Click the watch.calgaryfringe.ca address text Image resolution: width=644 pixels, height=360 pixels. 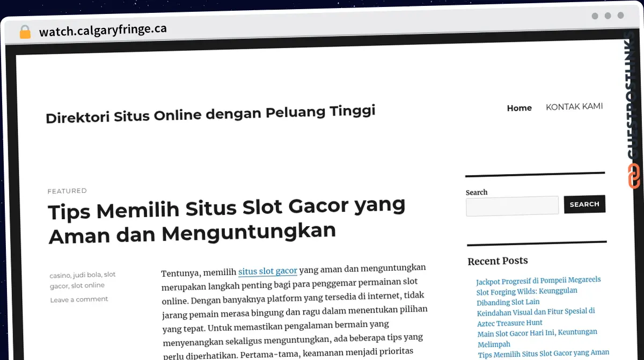(103, 30)
